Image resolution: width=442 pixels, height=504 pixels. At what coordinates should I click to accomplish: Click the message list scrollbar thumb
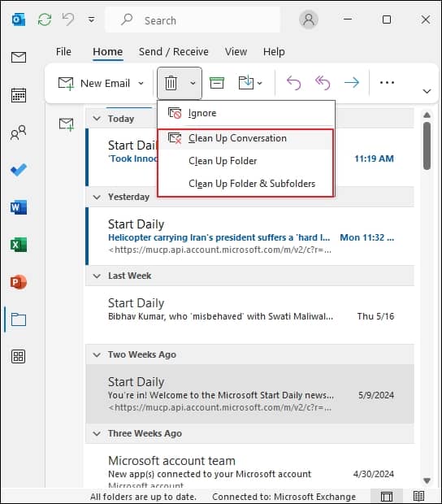coord(427,146)
